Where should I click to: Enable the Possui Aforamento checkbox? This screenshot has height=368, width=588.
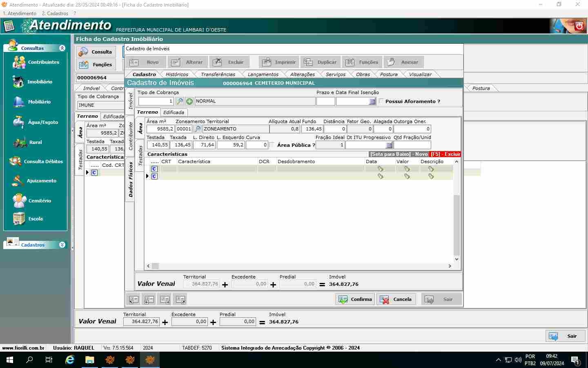click(x=382, y=101)
